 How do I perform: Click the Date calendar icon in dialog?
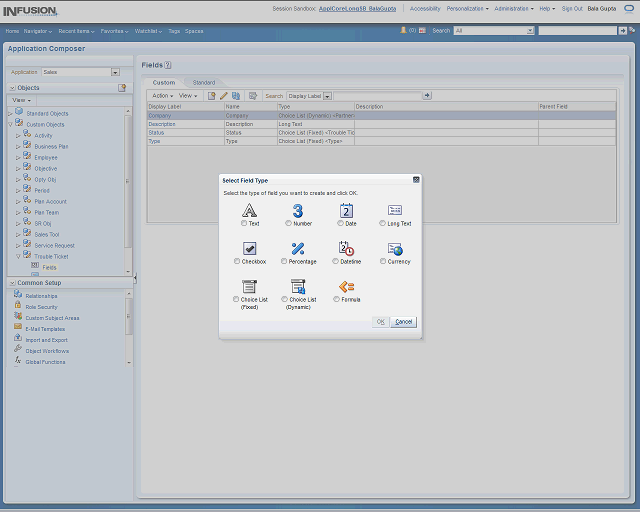pos(346,210)
